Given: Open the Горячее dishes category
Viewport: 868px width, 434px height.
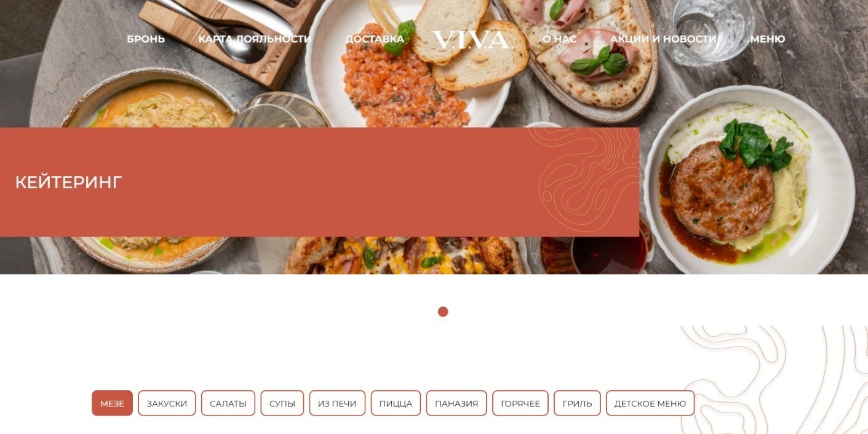Looking at the screenshot, I should [520, 403].
